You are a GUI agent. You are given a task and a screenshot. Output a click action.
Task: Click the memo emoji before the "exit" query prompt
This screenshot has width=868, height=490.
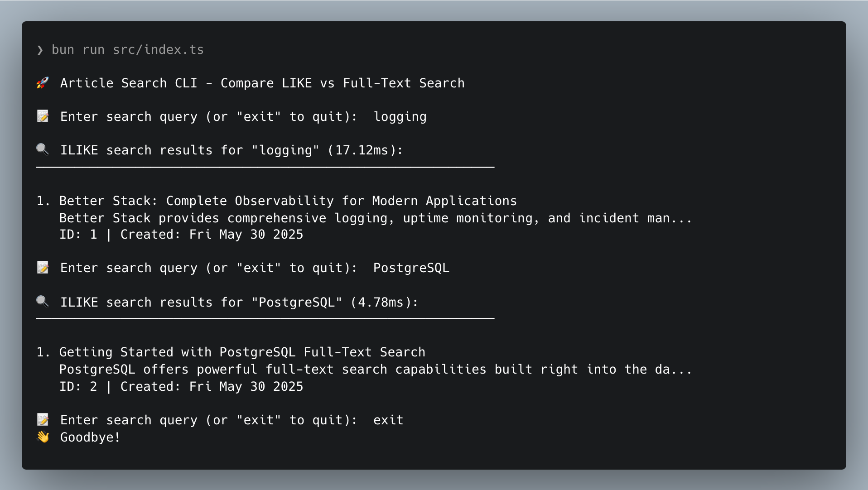[x=43, y=420]
